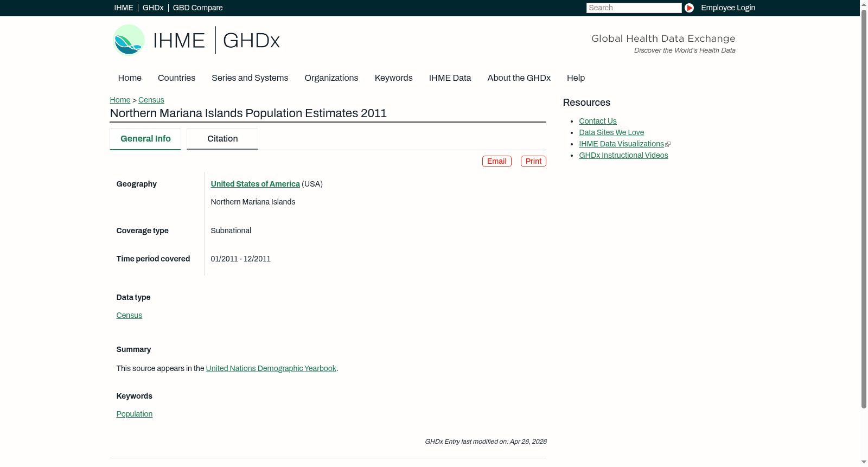This screenshot has width=868, height=467.
Task: Click the scrollbar down arrow
Action: [x=864, y=462]
